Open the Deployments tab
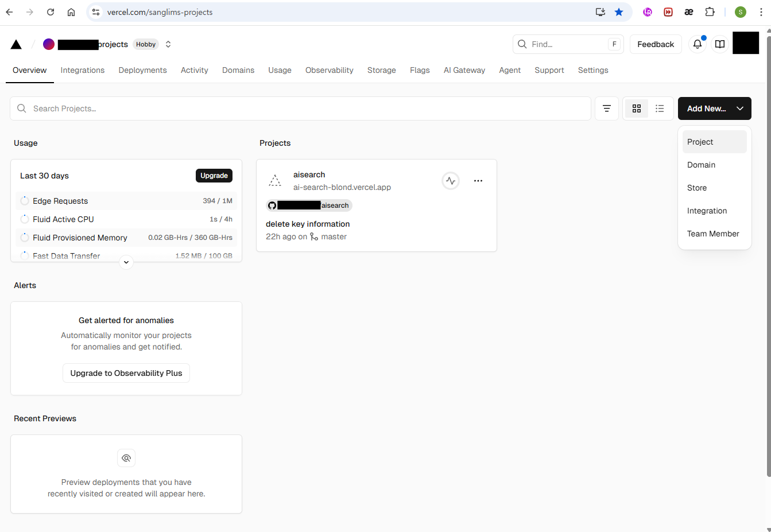The height and width of the screenshot is (532, 771). (143, 70)
